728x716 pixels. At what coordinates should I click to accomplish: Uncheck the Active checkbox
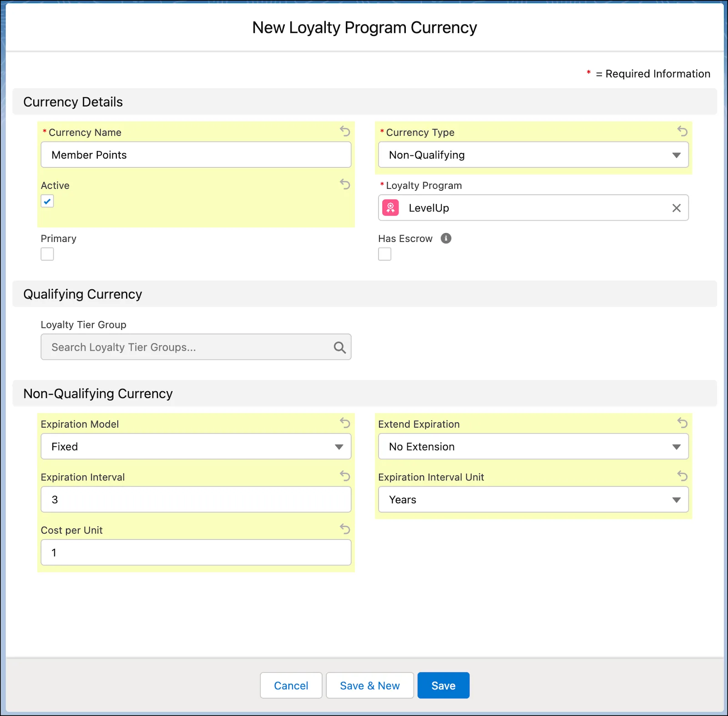[47, 201]
